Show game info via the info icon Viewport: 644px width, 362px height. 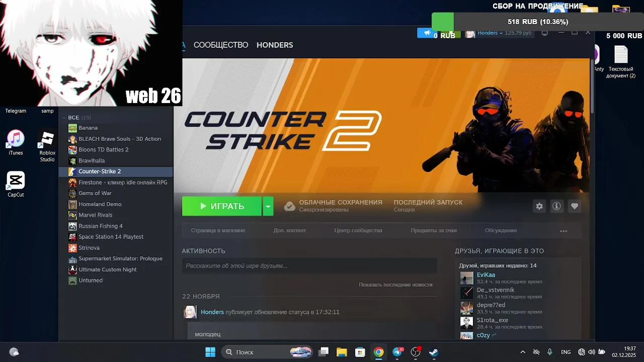[x=556, y=206]
